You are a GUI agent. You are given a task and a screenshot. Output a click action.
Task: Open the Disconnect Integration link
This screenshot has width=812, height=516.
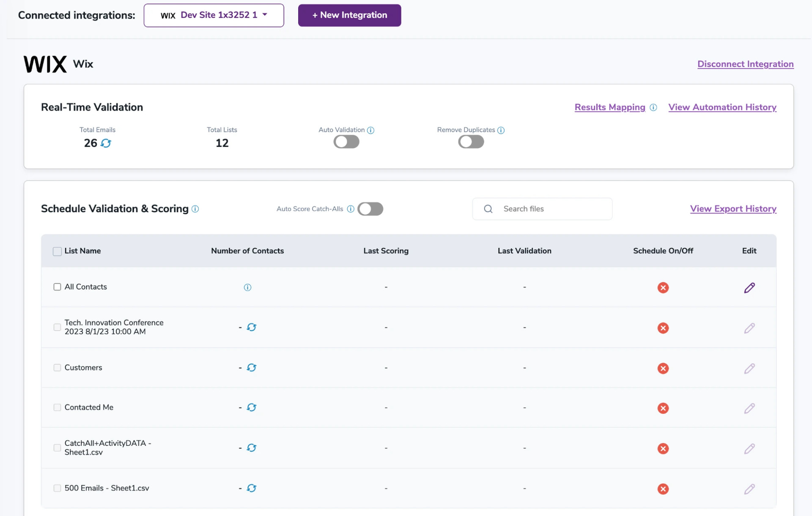pos(745,64)
